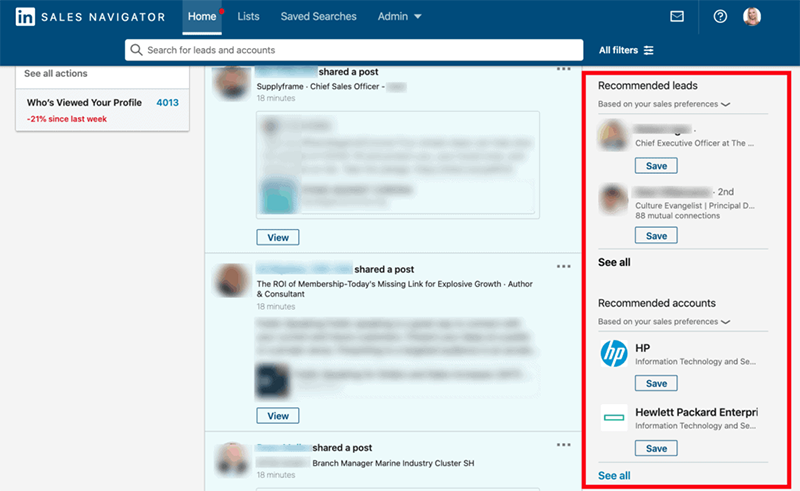This screenshot has height=491, width=800.
Task: Click See all under Recommended accounts
Action: pyautogui.click(x=614, y=476)
